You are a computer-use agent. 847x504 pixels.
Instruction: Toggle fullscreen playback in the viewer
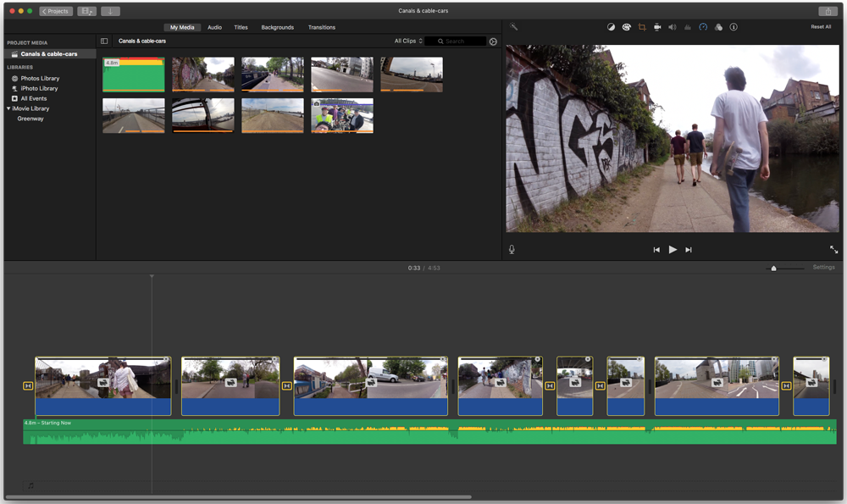pos(833,250)
